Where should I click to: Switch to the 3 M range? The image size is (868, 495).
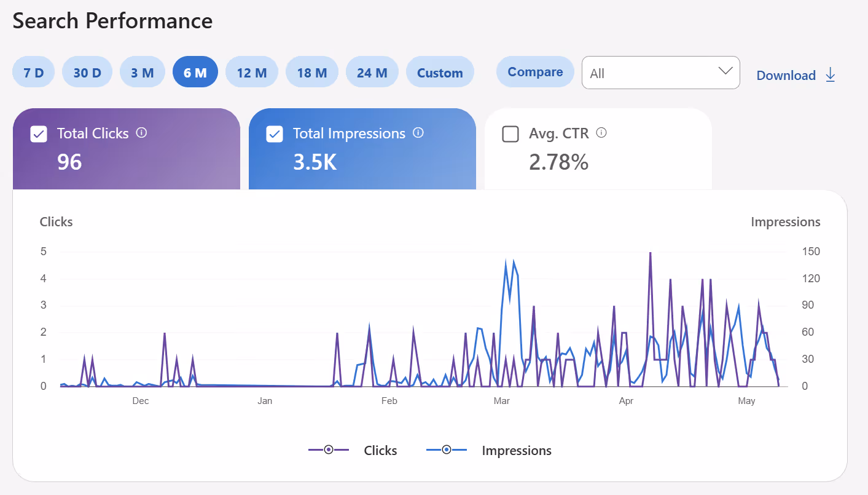click(143, 73)
